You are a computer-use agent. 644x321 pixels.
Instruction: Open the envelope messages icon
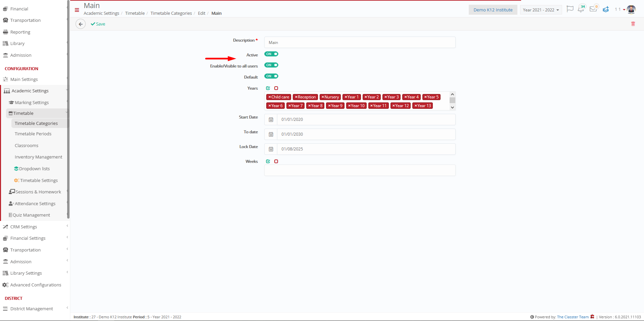593,9
